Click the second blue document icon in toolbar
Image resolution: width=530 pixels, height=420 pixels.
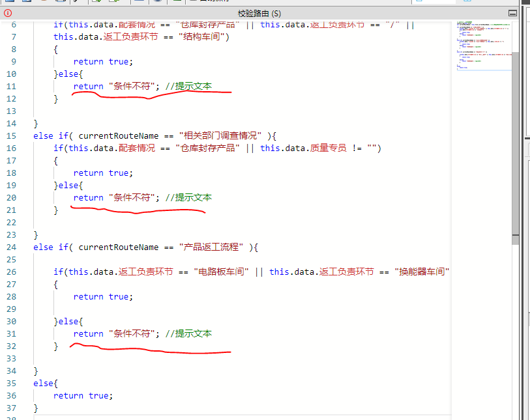[x=25, y=2]
